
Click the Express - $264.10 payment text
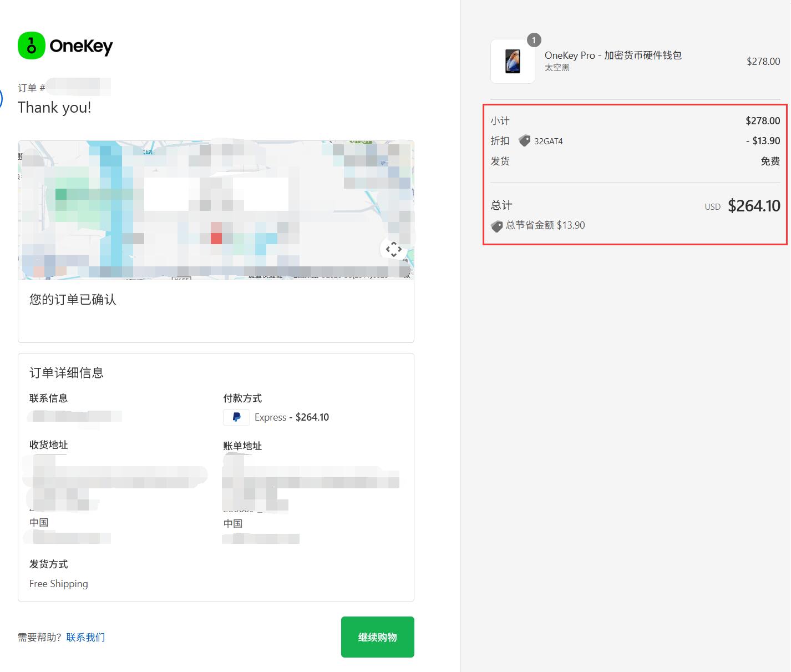click(x=292, y=417)
